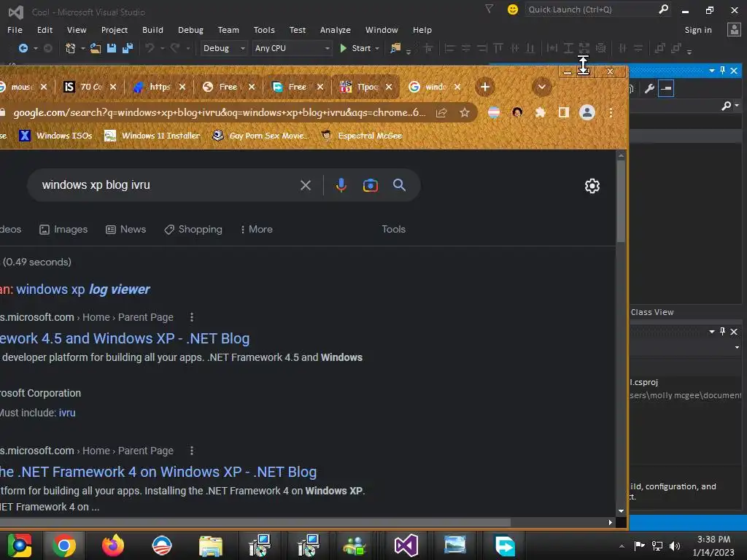This screenshot has height=560, width=747.
Task: Toggle the pin on Properties panel
Action: click(723, 332)
